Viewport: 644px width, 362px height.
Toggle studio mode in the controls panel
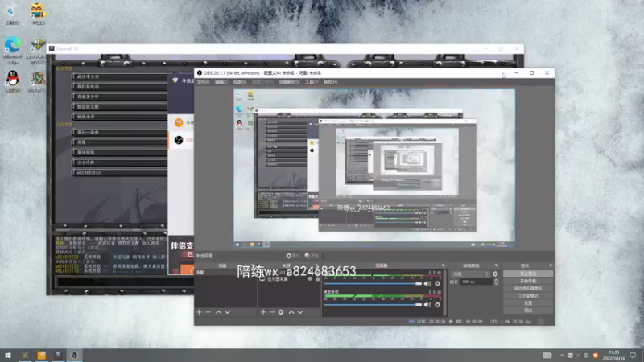point(528,296)
